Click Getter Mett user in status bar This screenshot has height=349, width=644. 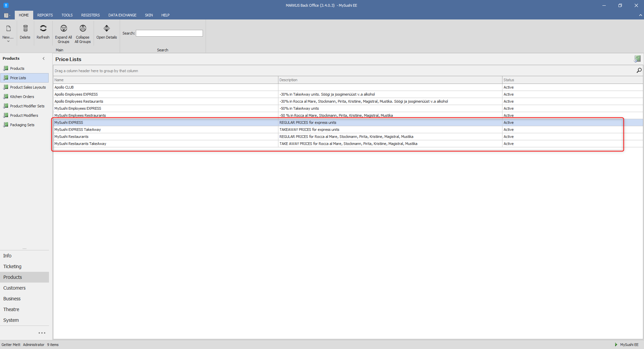point(11,345)
